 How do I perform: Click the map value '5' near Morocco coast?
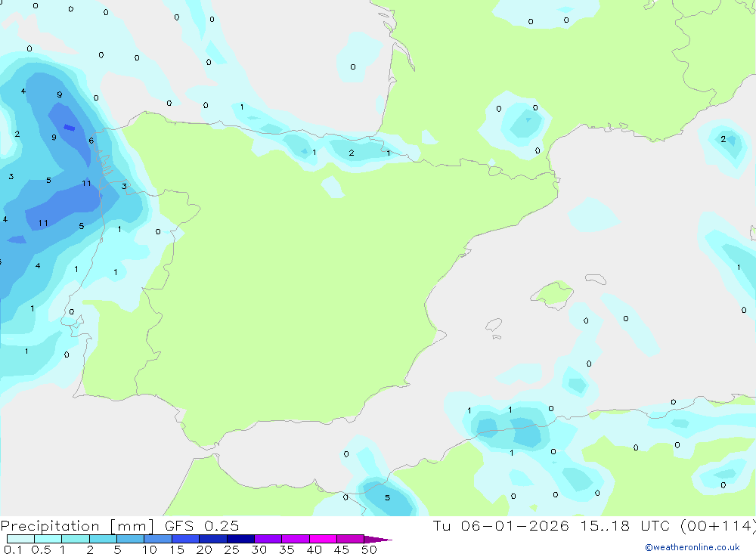[387, 497]
